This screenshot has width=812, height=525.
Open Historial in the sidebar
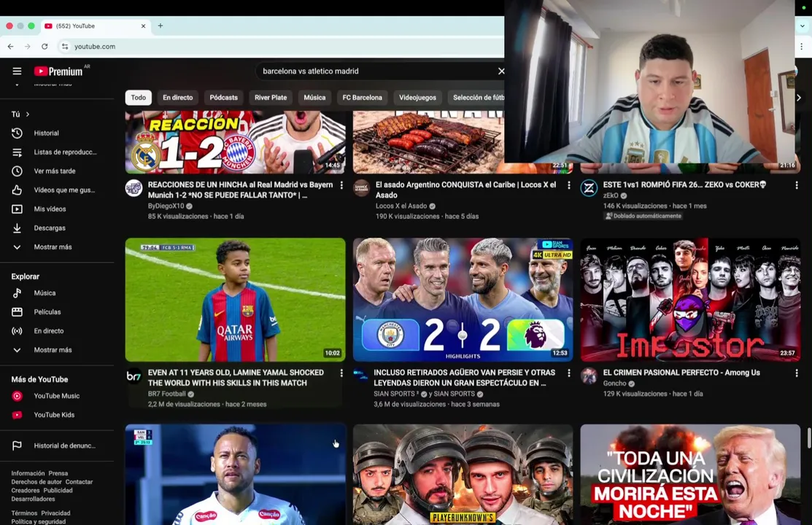pyautogui.click(x=57, y=133)
